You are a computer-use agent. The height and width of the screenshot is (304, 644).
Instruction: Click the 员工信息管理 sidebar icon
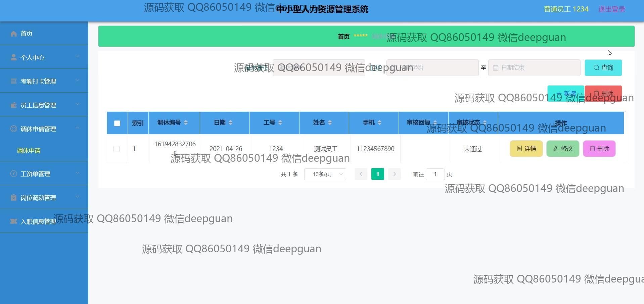[13, 105]
